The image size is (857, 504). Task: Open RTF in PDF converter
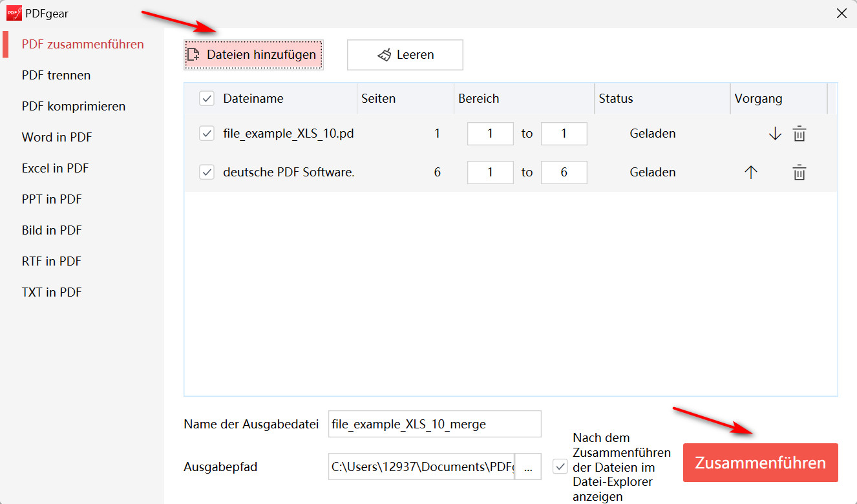pyautogui.click(x=52, y=262)
